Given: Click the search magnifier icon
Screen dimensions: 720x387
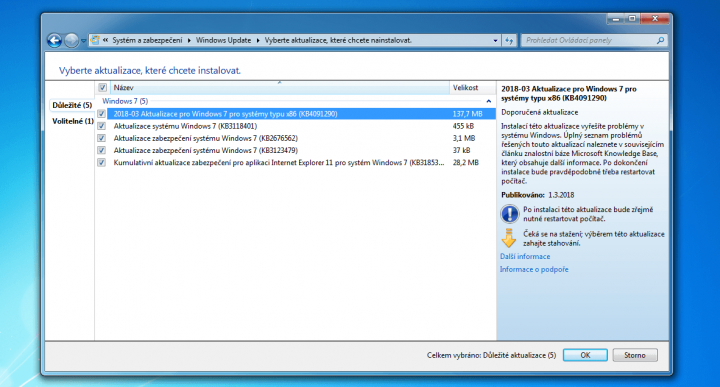Looking at the screenshot, I should (660, 40).
